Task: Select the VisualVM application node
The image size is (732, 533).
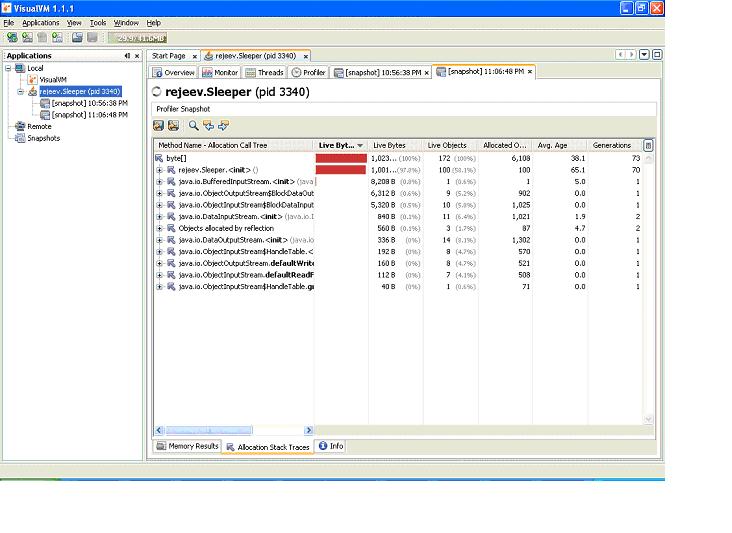Action: (x=53, y=80)
